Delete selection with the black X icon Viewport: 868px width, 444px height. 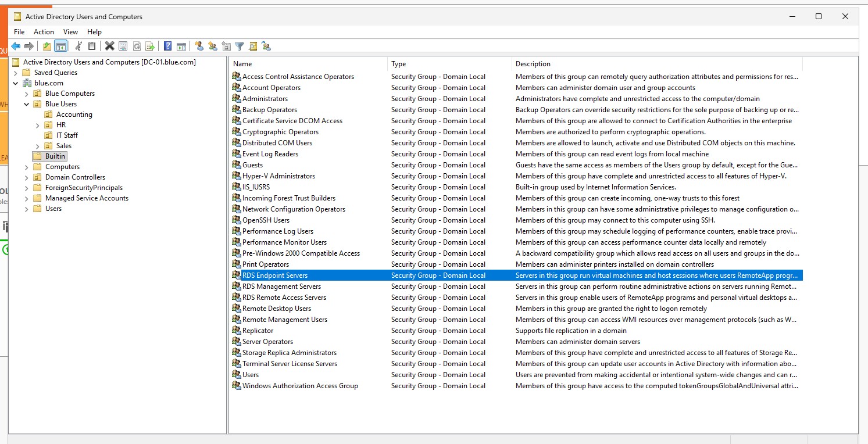click(109, 46)
